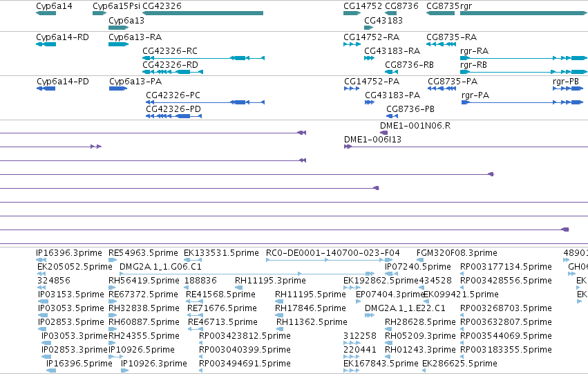Select the RH28628.5prime EST label

420,322
